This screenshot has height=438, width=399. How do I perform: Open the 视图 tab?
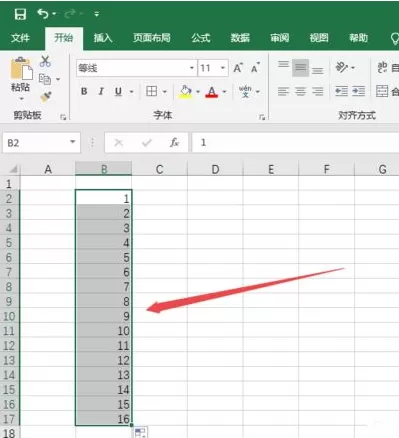tap(319, 38)
